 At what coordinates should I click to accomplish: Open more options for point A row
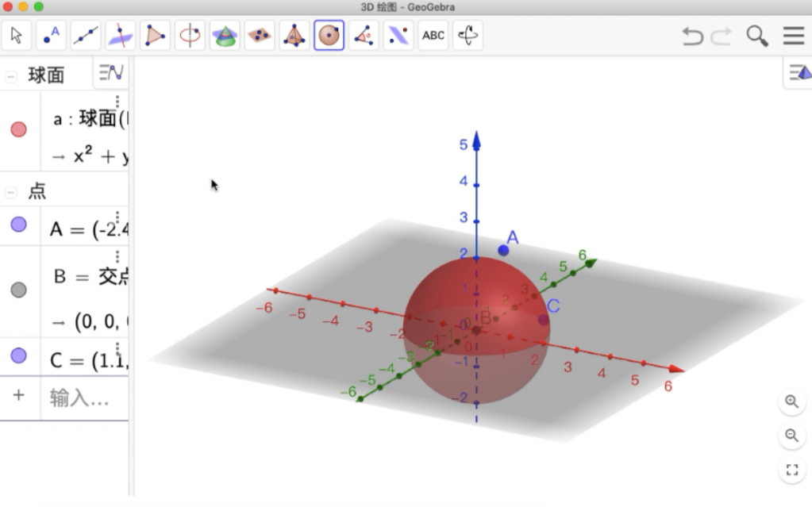(117, 217)
